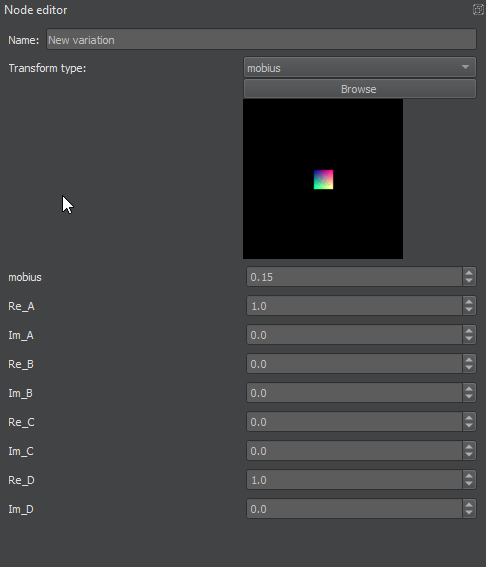The width and height of the screenshot is (486, 567).
Task: Decrease Im_D with the down arrow
Action: click(x=469, y=513)
